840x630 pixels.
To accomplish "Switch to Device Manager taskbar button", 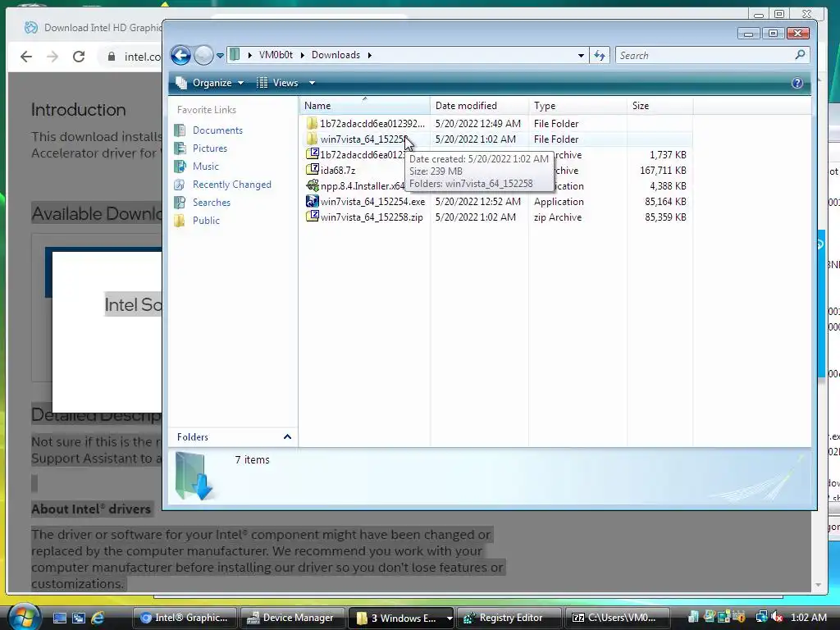I will (x=293, y=618).
